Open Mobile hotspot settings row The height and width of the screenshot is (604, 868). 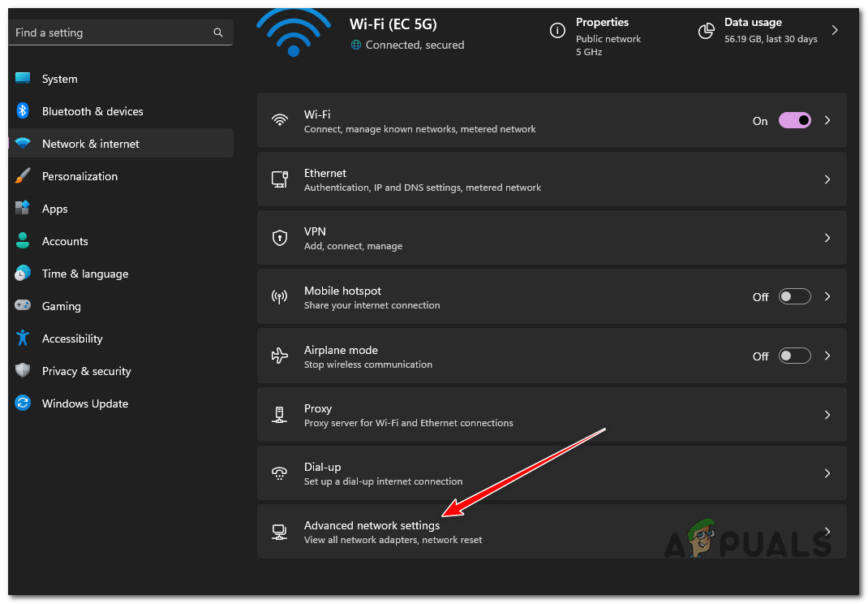click(x=552, y=296)
